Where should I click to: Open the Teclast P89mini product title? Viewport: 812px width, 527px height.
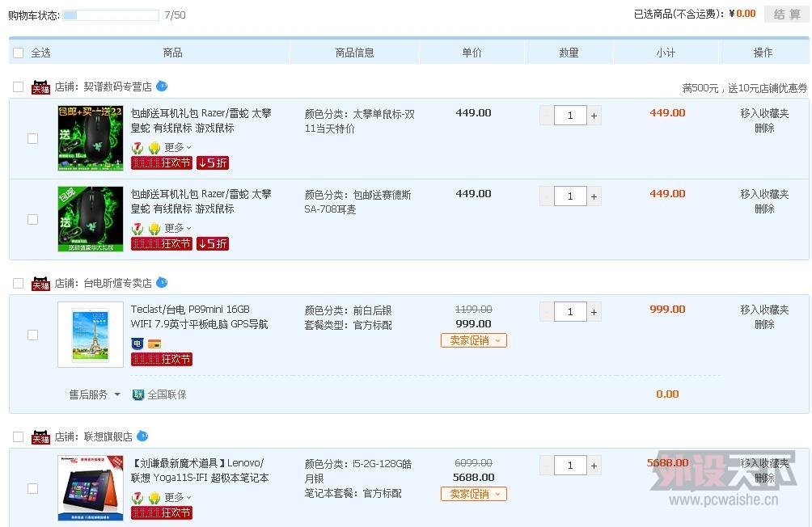[200, 317]
